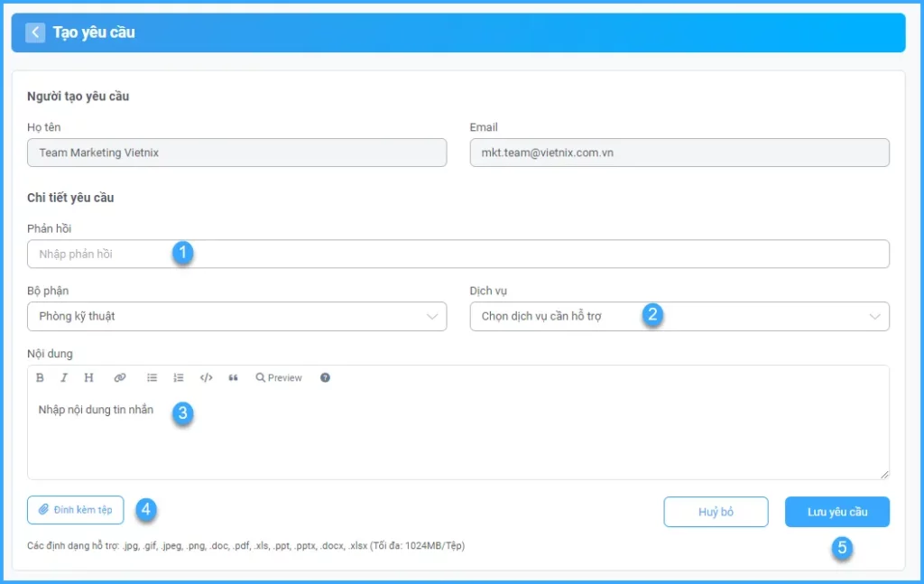Select the Họ tên name field

click(x=236, y=153)
